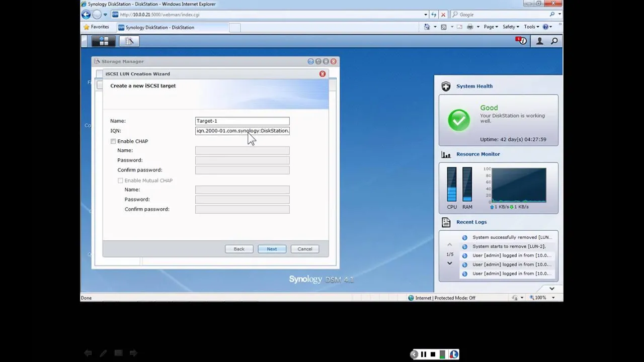This screenshot has width=644, height=362.
Task: Click the Next button
Action: point(272,249)
